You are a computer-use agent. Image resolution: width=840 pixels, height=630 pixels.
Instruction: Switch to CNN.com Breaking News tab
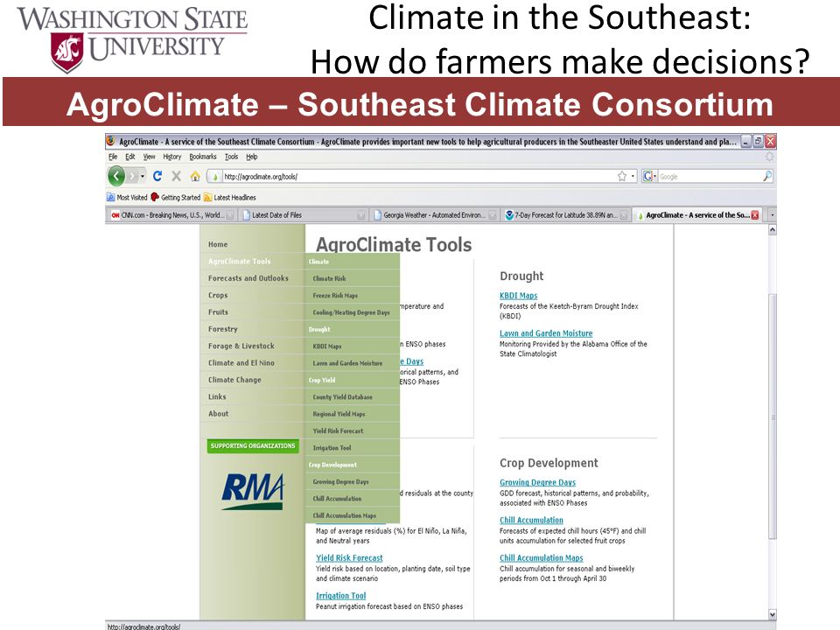(x=171, y=215)
